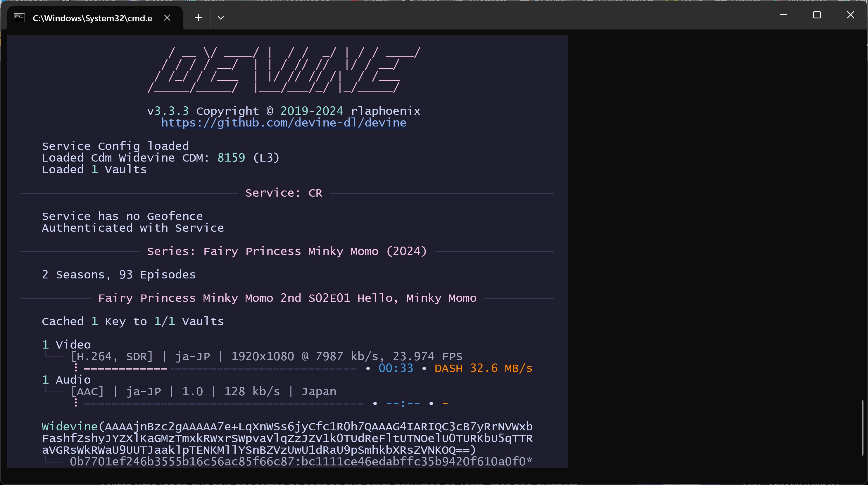Click the audio track progress bar

click(223, 403)
